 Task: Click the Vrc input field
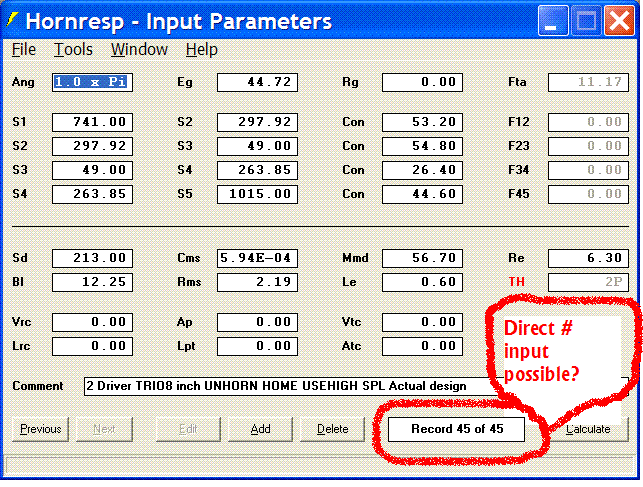92,322
